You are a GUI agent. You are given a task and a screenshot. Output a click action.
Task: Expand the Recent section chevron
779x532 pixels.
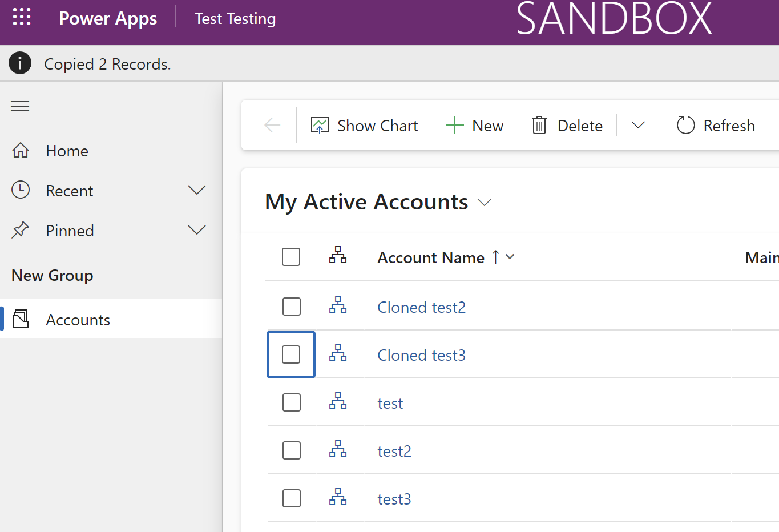coord(197,190)
